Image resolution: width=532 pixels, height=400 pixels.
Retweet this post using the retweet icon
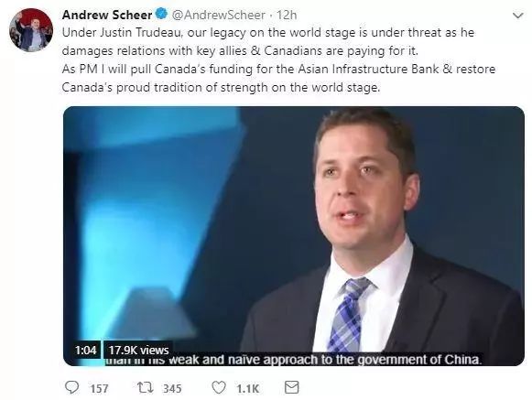click(x=146, y=387)
